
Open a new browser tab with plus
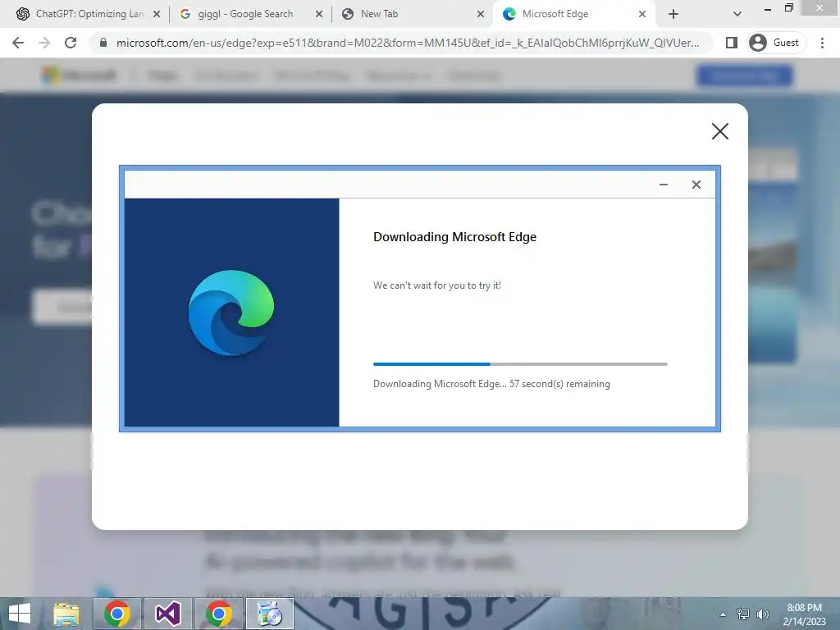point(673,15)
